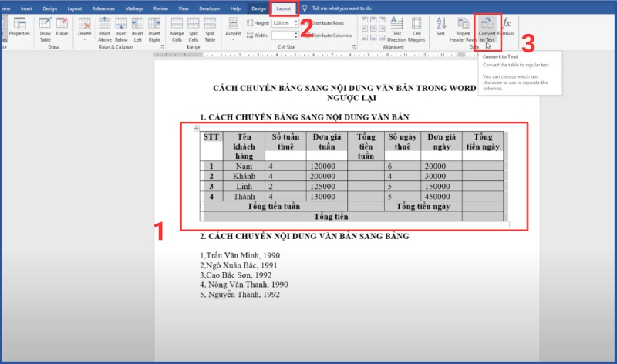This screenshot has height=364, width=617.
Task: Click line "5, Nguyễn Thanh, 1992"
Action: [x=240, y=295]
